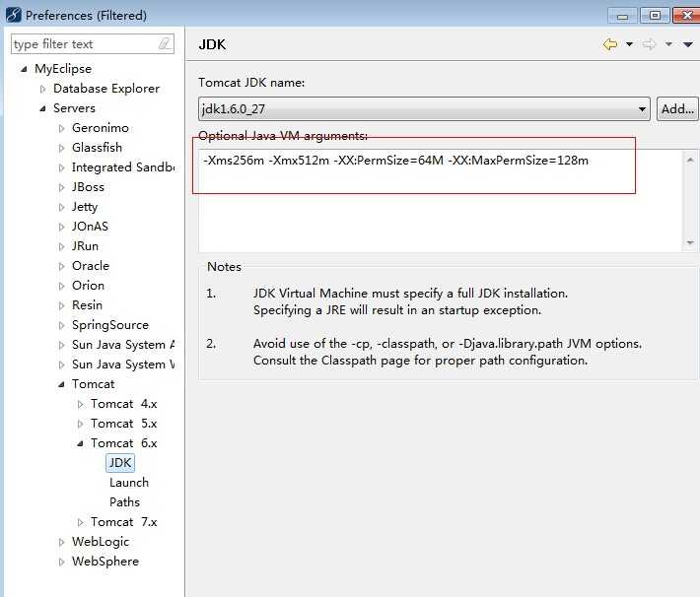This screenshot has height=597, width=700.
Task: Open the Paths settings page
Action: point(124,502)
